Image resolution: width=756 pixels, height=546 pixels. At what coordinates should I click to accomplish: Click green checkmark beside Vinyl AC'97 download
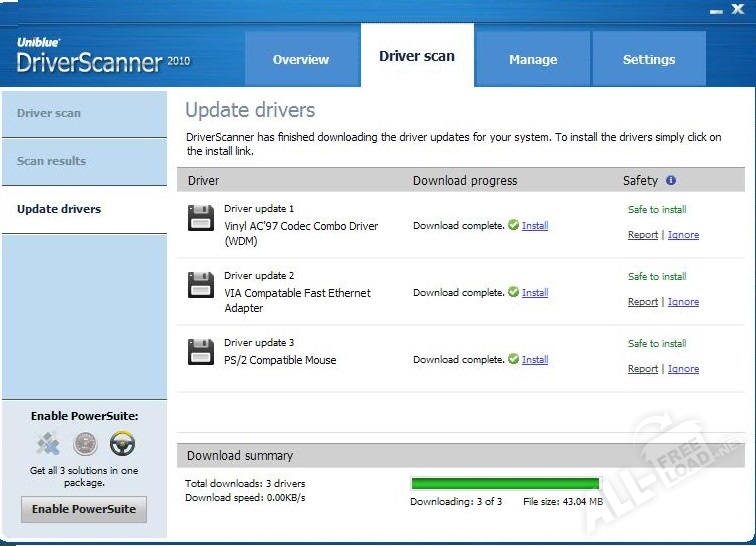(513, 226)
